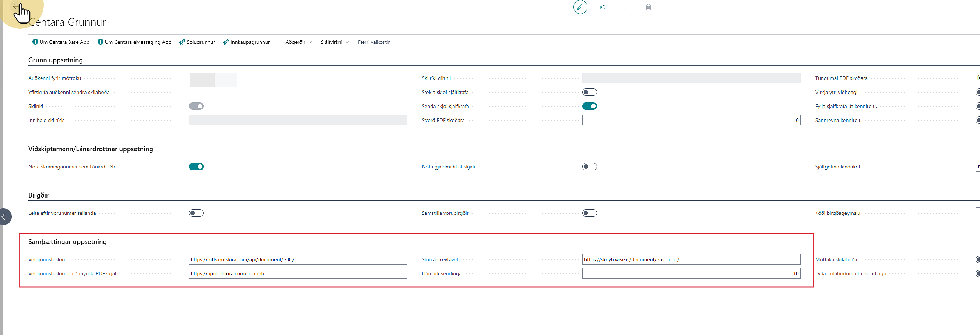Click the Vefþjónustuslóð URL field
The height and width of the screenshot is (335, 980).
tap(298, 259)
